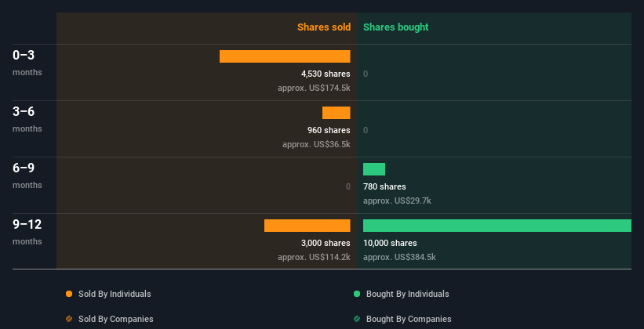
Task: Click the 9–12 months orange sold bar
Action: [307, 226]
